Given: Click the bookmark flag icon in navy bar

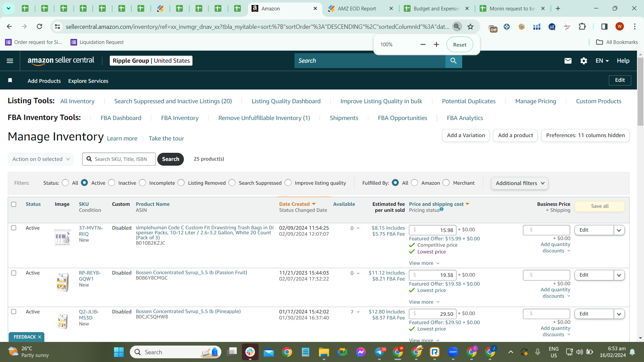Looking at the screenshot, I should pyautogui.click(x=10, y=80).
